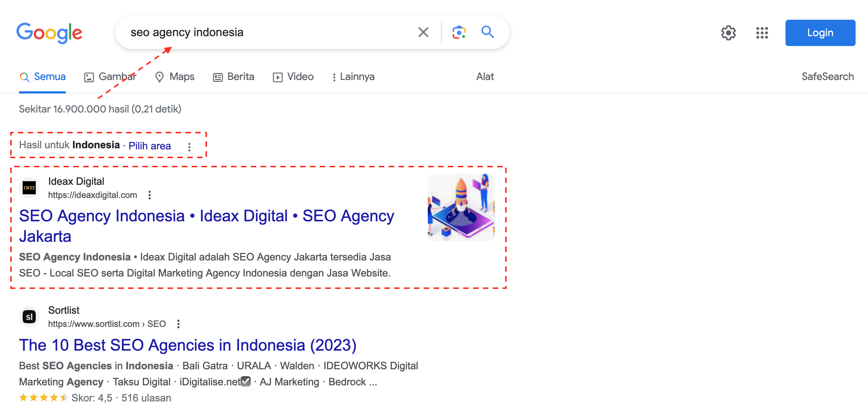The height and width of the screenshot is (412, 868).
Task: Click the Sortlist site name
Action: pyautogui.click(x=64, y=310)
